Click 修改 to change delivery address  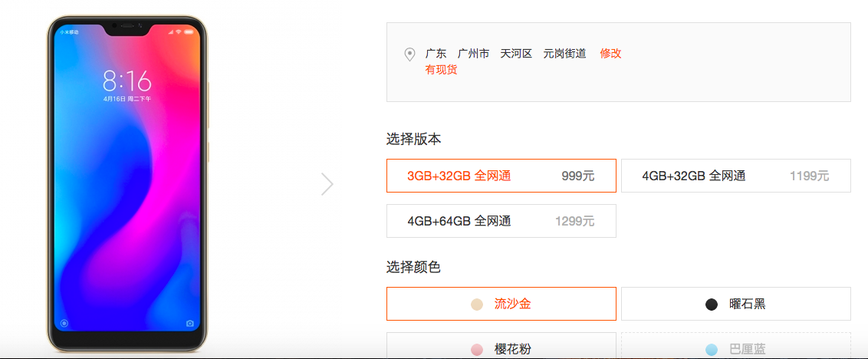610,54
